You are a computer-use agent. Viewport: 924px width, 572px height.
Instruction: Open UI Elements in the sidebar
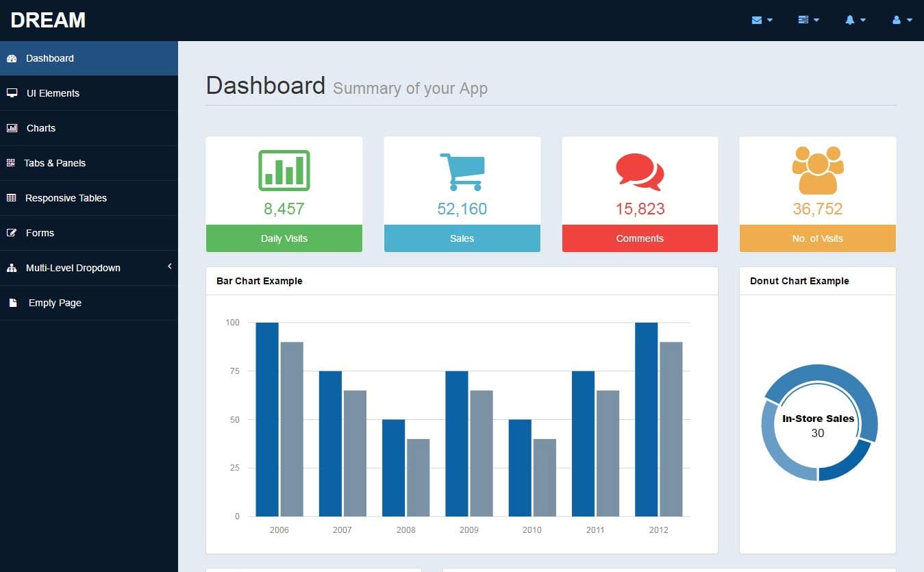tap(53, 93)
